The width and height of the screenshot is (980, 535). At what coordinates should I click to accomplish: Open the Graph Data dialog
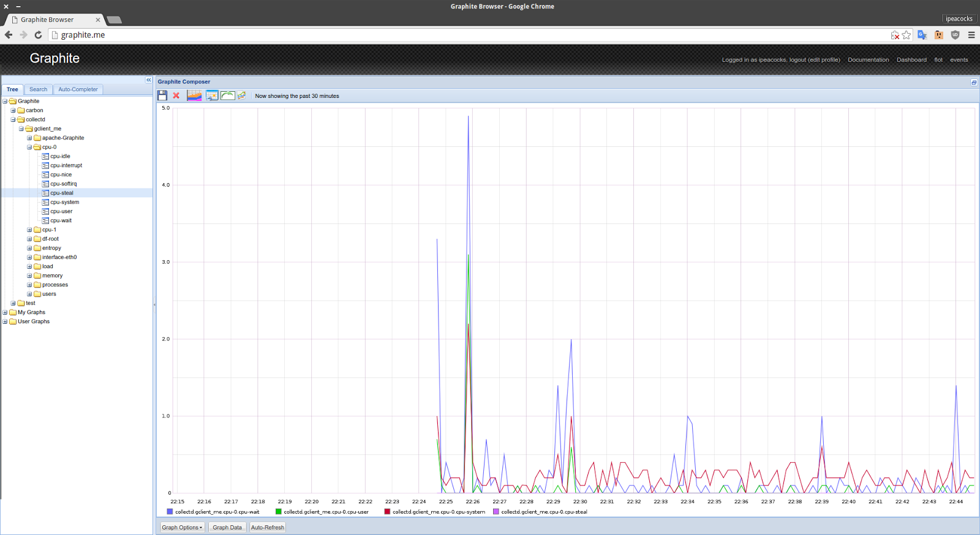coord(227,527)
